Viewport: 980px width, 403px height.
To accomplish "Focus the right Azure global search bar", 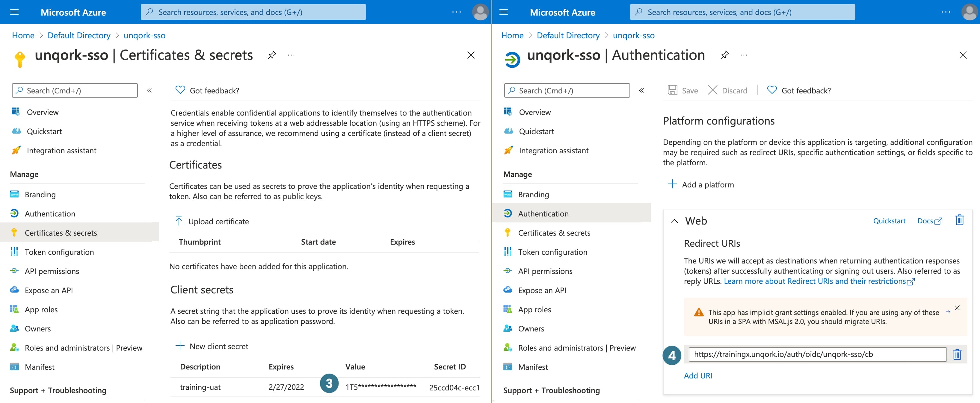I will coord(743,12).
